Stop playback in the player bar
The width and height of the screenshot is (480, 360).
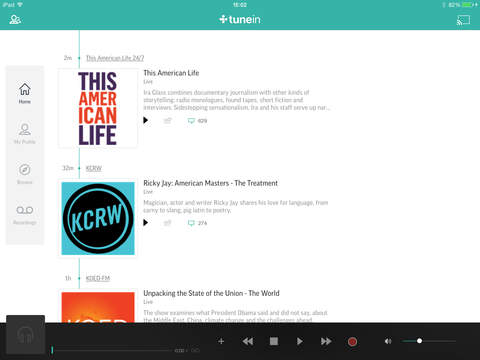(274, 341)
